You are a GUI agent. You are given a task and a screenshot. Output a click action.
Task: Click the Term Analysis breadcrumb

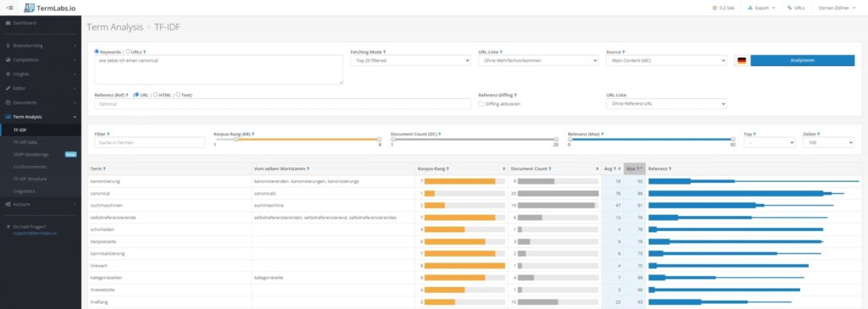pyautogui.click(x=115, y=26)
